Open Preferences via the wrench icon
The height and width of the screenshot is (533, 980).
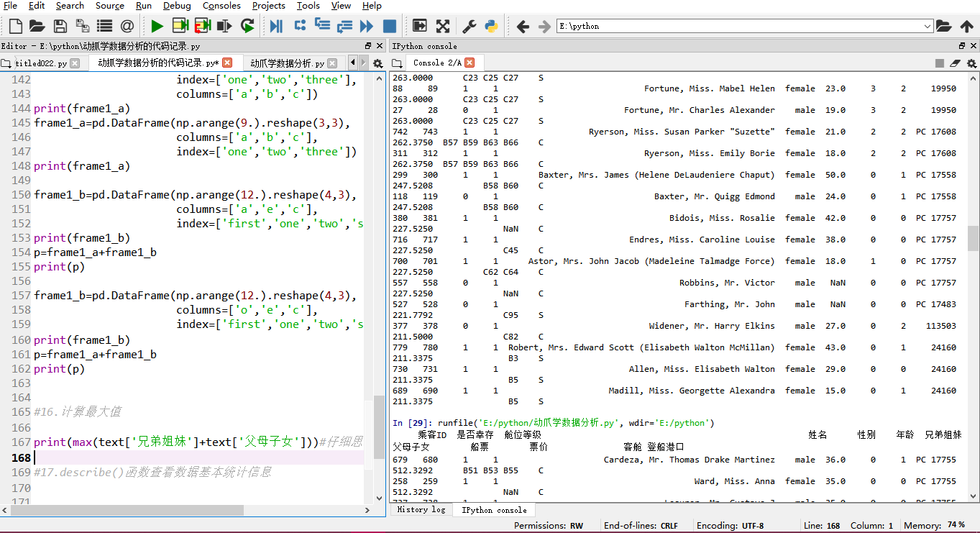pos(469,27)
